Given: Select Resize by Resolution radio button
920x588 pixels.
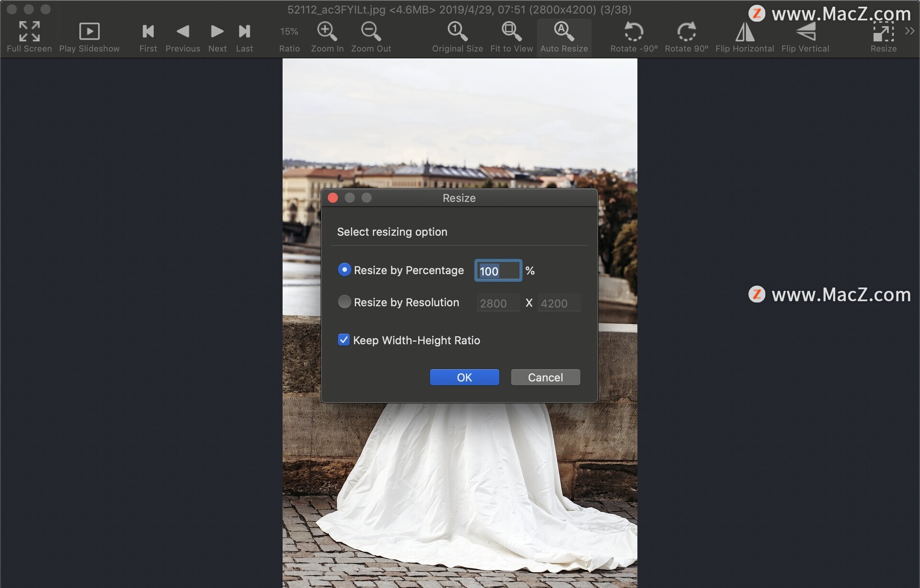Looking at the screenshot, I should tap(344, 301).
